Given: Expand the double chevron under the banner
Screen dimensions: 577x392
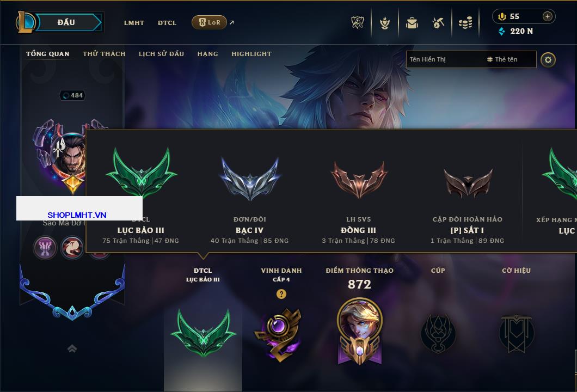Looking at the screenshot, I should click(x=72, y=348).
